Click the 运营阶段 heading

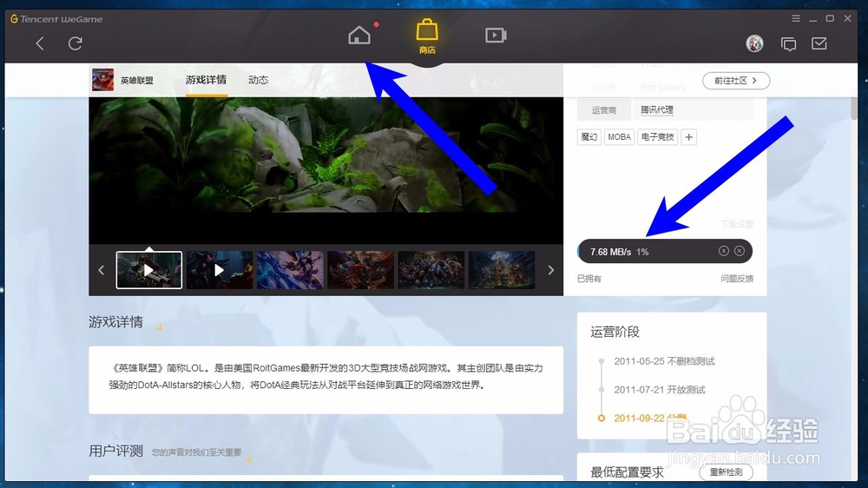click(615, 332)
